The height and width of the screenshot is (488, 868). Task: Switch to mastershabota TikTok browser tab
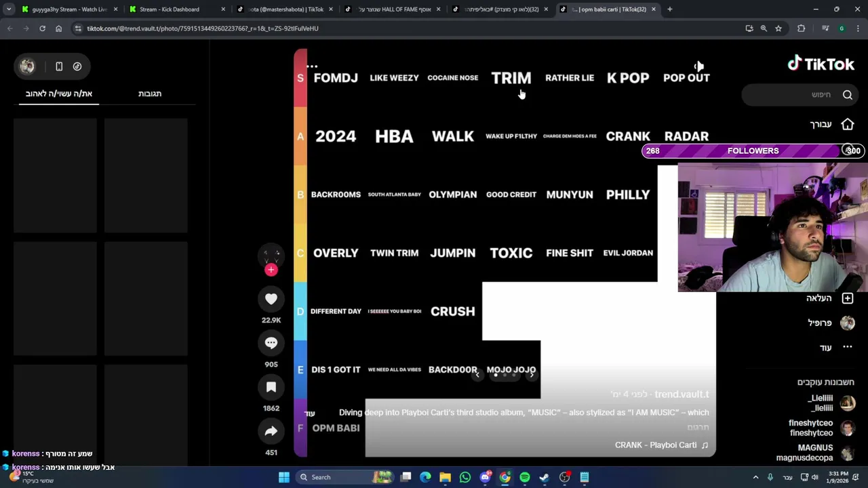pos(283,9)
